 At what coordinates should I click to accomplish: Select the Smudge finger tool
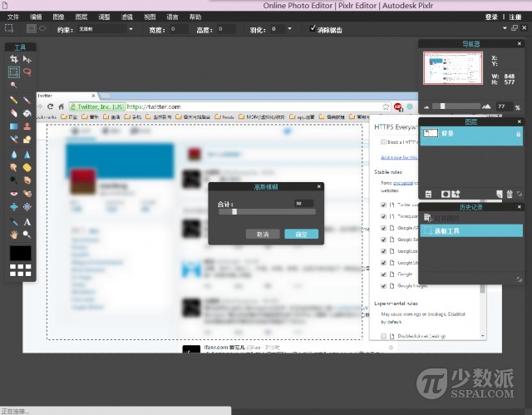click(x=13, y=167)
